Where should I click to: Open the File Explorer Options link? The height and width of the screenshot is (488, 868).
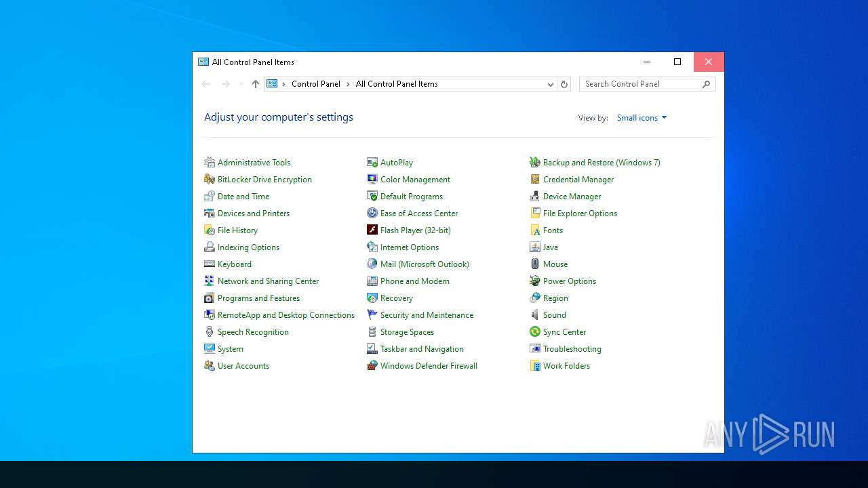580,213
